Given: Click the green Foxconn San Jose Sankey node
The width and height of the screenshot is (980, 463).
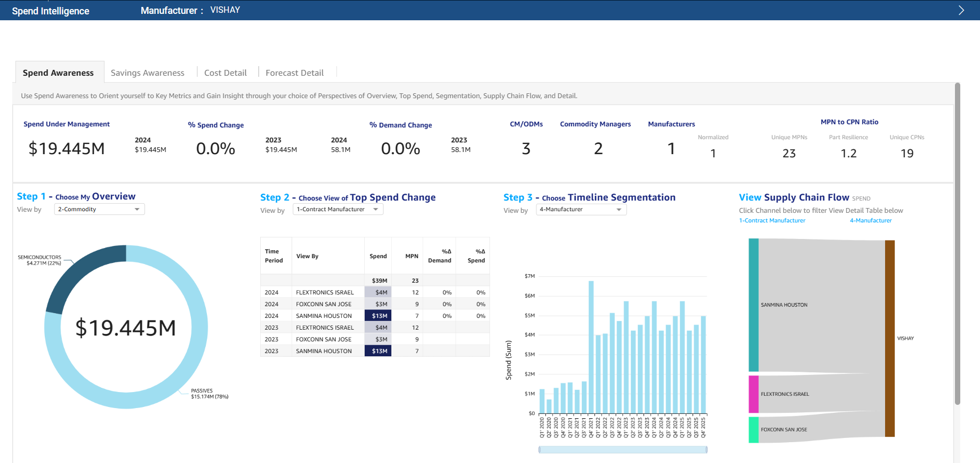Looking at the screenshot, I should coord(753,429).
